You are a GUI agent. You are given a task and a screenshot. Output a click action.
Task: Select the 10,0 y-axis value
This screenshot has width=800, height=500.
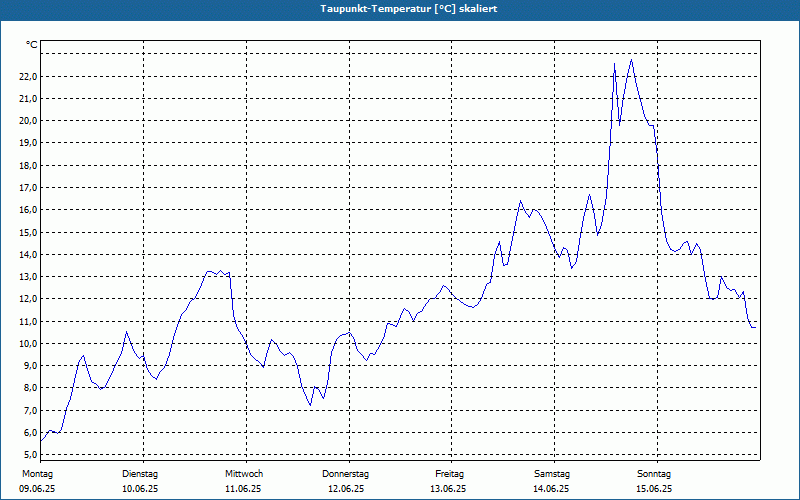[29, 343]
